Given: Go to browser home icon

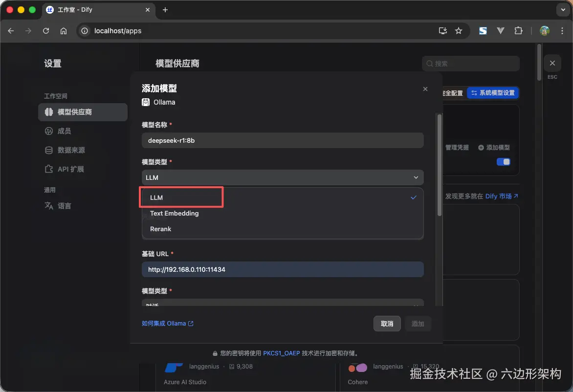Looking at the screenshot, I should (x=64, y=31).
